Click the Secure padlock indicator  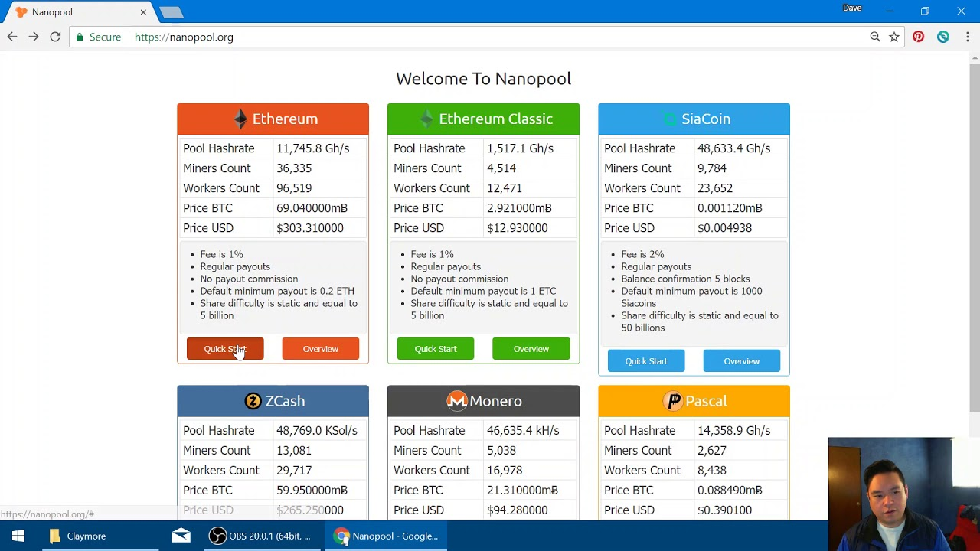(99, 37)
